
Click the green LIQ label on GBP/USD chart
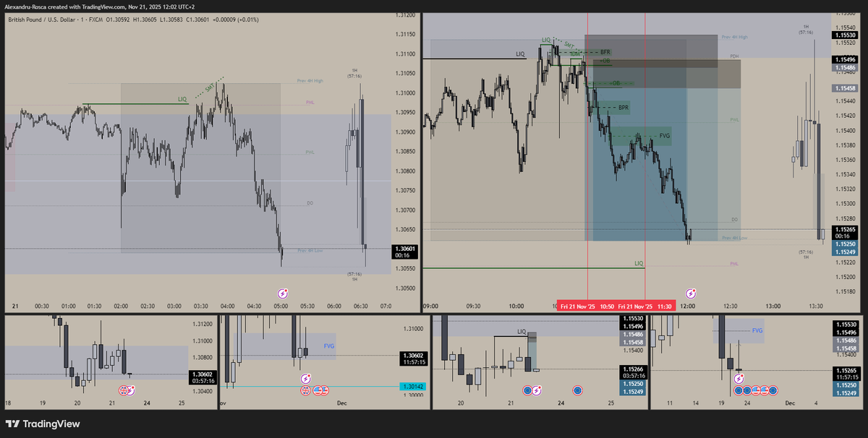pos(182,98)
